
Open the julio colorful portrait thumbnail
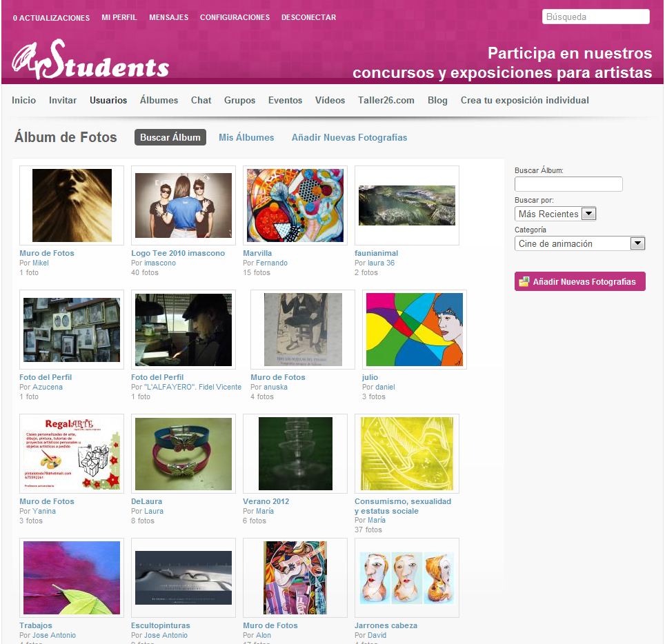tap(415, 330)
